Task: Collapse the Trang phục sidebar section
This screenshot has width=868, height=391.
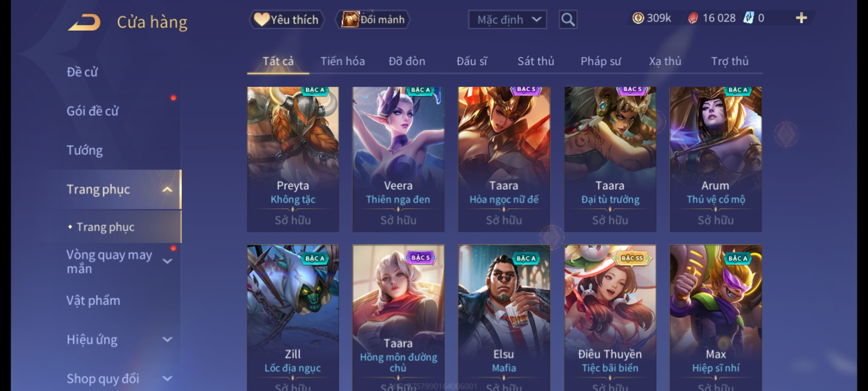Action: tap(167, 190)
